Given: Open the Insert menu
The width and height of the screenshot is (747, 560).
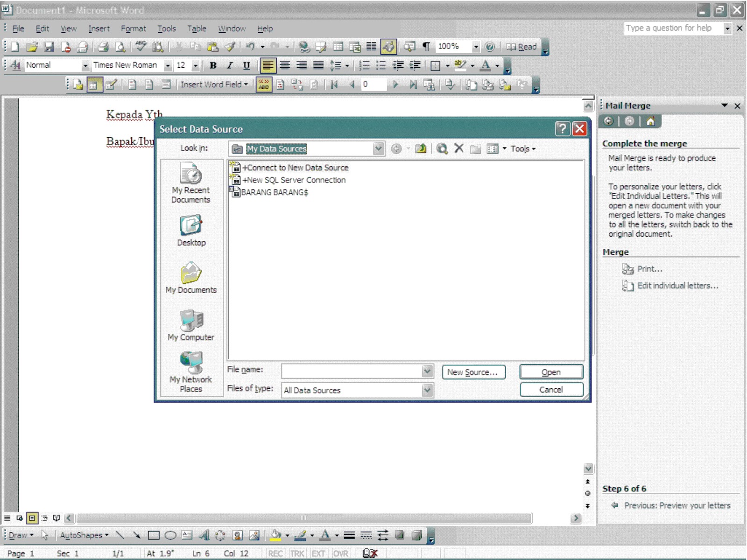Looking at the screenshot, I should click(x=99, y=28).
